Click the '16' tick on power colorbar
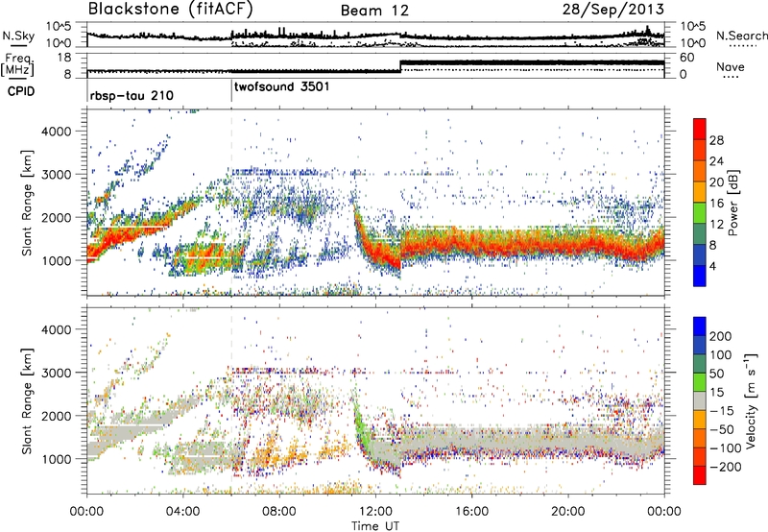The width and height of the screenshot is (768, 532). [716, 204]
